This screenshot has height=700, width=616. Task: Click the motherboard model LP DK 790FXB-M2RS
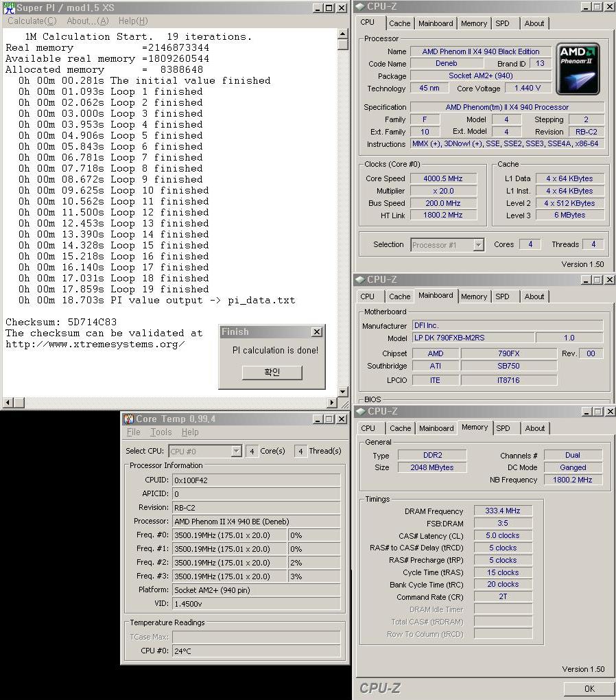click(x=473, y=338)
